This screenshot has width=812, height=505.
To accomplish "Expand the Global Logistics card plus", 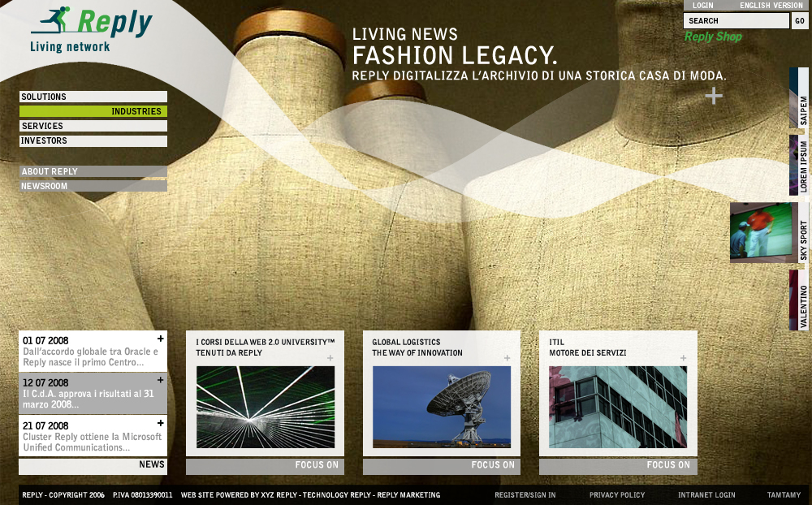I will click(x=507, y=358).
